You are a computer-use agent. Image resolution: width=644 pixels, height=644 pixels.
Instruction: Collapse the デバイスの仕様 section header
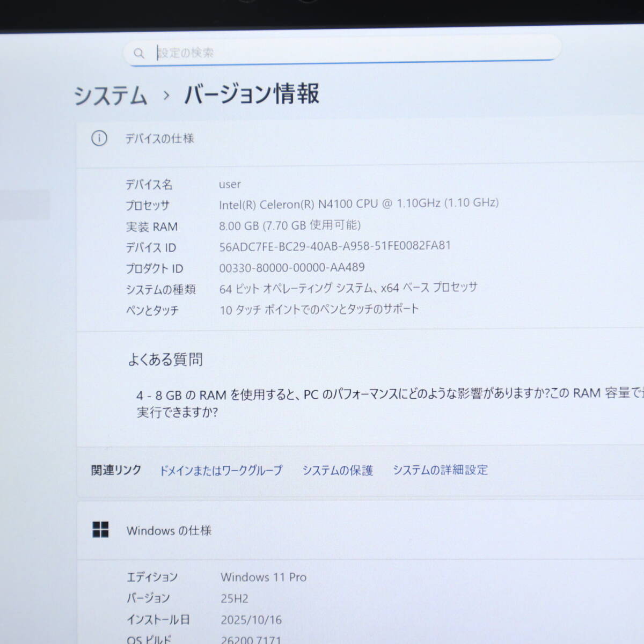tap(360, 141)
